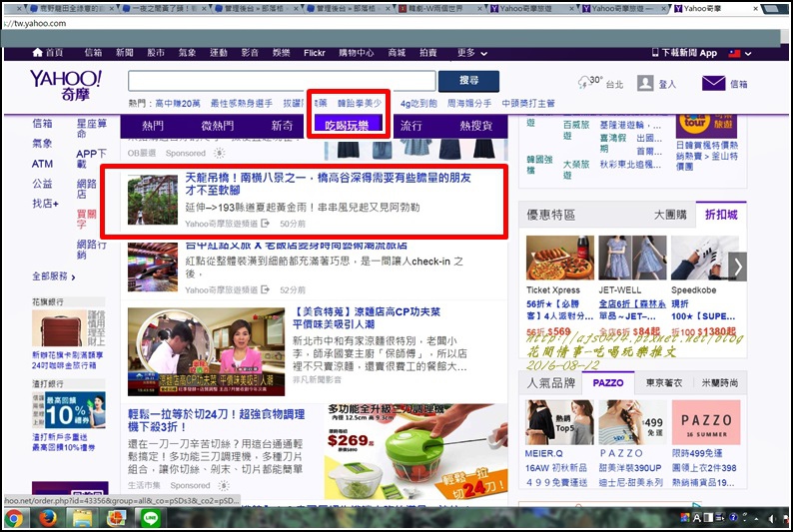The image size is (793, 532).
Task: Open 新聞 in top navigation
Action: [x=125, y=53]
